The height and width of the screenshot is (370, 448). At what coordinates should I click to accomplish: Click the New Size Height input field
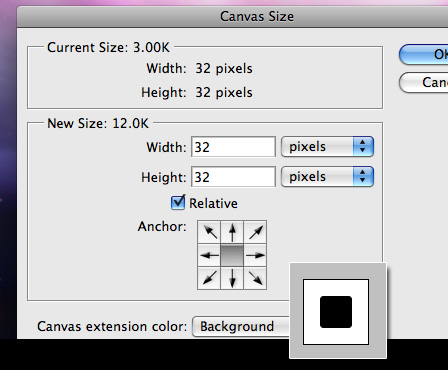click(233, 177)
